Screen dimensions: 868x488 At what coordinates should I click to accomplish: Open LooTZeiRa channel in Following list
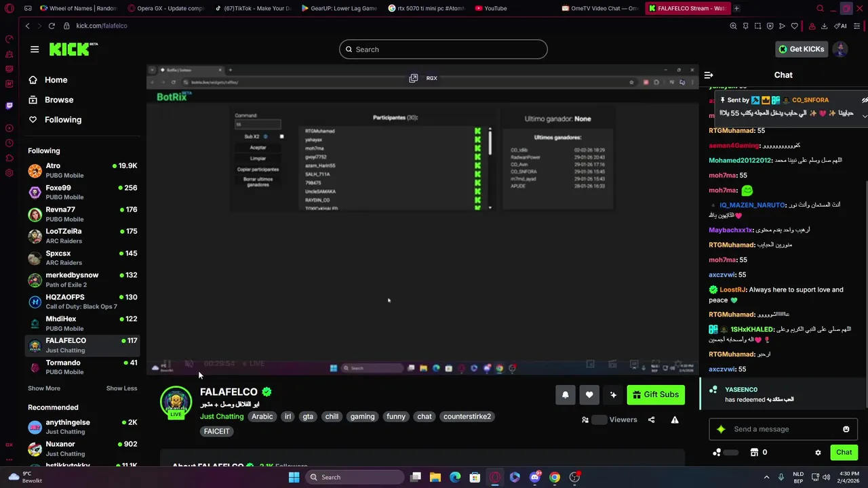[x=82, y=236]
